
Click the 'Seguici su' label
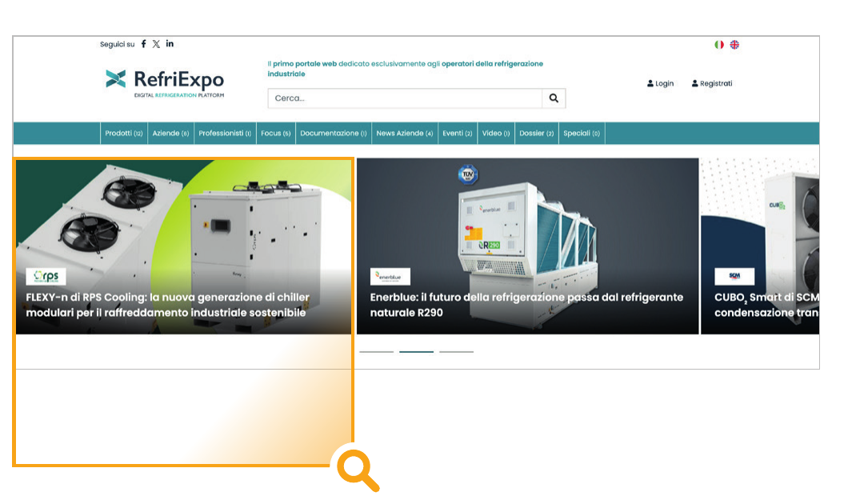pyautogui.click(x=117, y=44)
